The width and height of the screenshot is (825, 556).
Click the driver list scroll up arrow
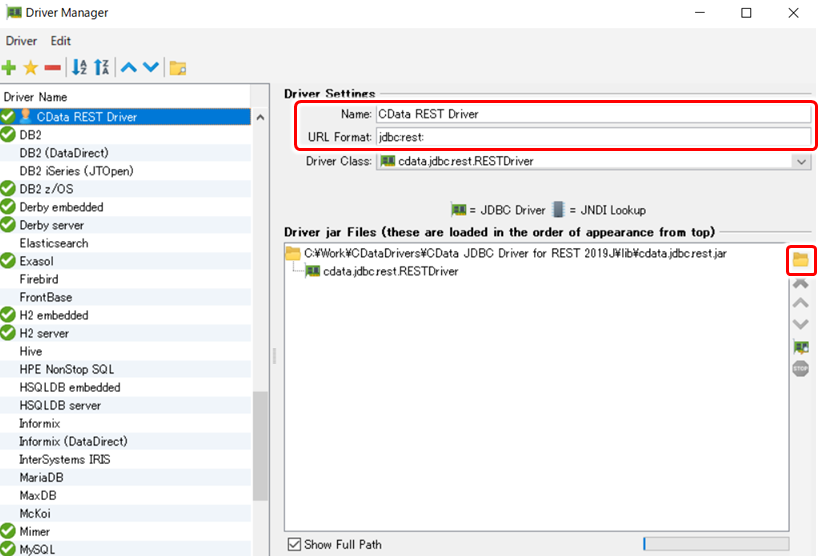pos(260,117)
